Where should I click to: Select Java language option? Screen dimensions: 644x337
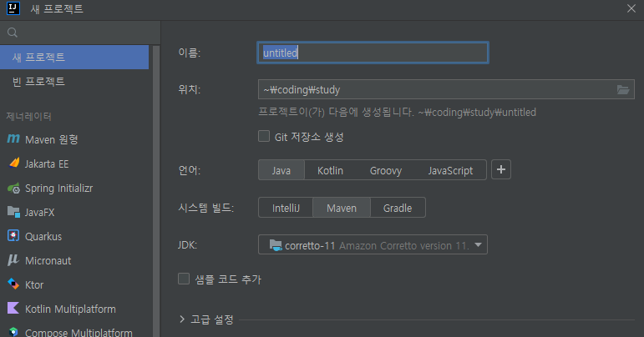coord(281,170)
